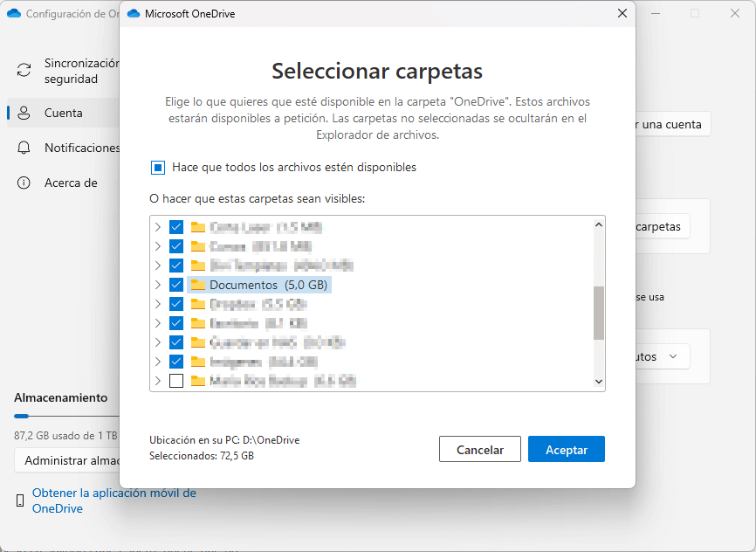756x552 pixels.
Task: Click the OneDrive cloud icon in dialog title
Action: click(134, 13)
